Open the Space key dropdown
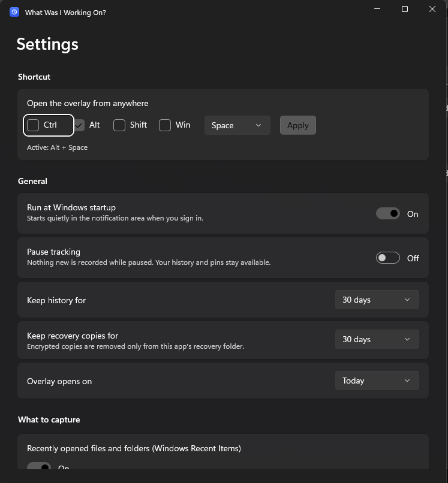The width and height of the screenshot is (448, 483). [x=237, y=125]
